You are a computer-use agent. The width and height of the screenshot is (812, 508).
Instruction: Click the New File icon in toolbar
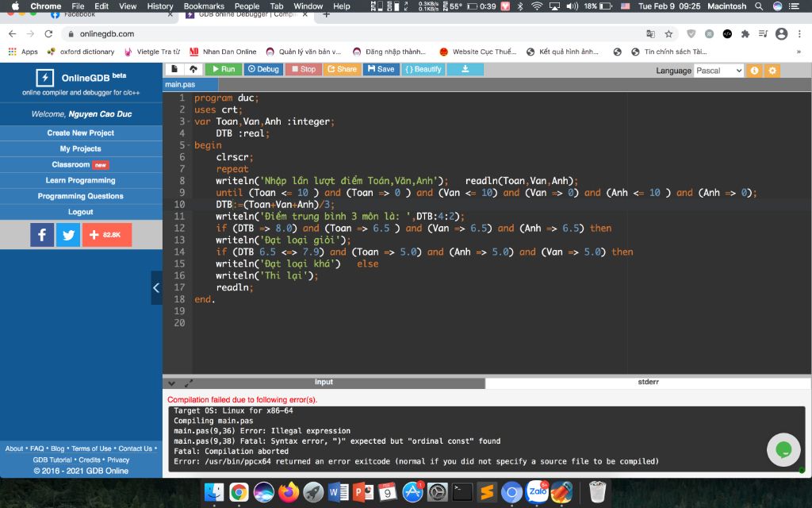(x=174, y=69)
